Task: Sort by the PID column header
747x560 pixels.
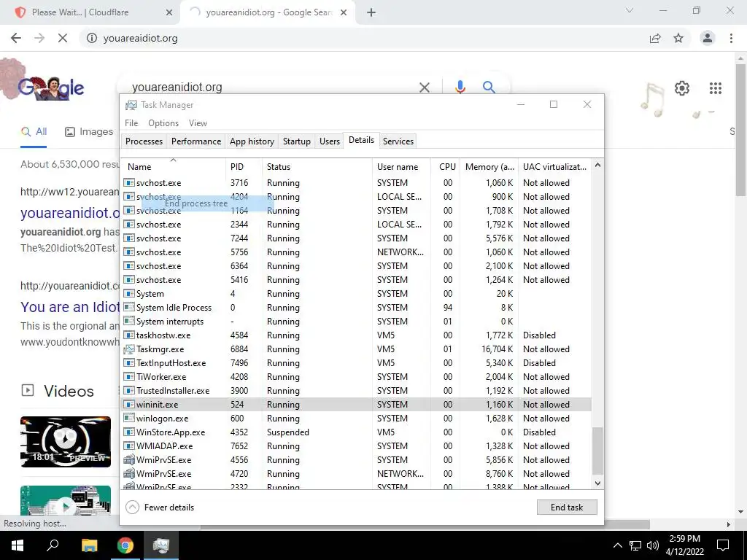Action: point(244,167)
